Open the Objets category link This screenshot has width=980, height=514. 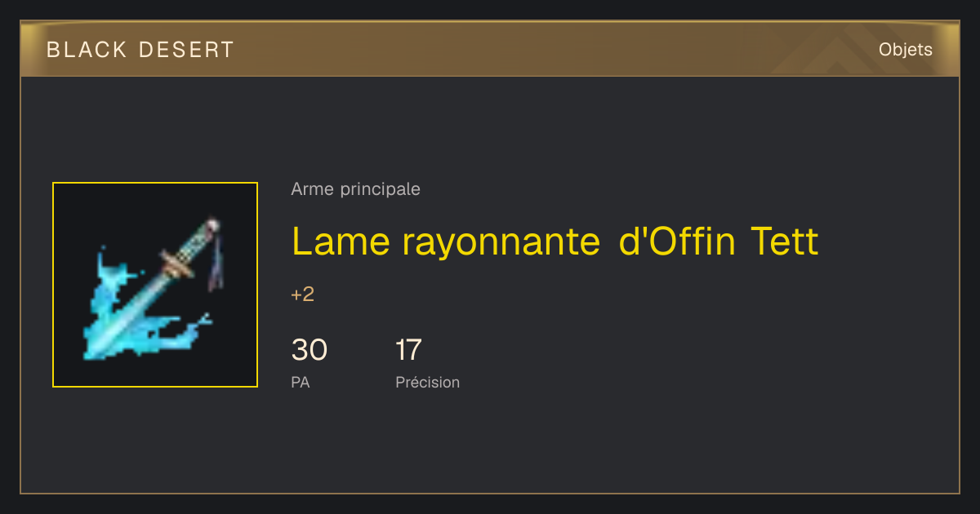click(x=905, y=50)
